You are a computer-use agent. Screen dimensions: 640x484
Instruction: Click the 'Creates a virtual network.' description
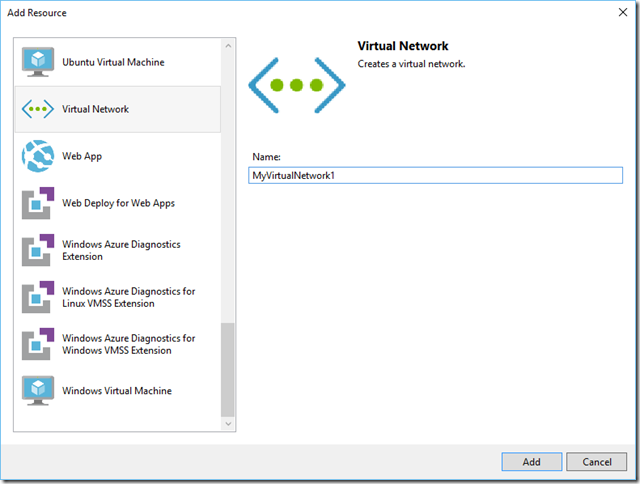point(411,64)
